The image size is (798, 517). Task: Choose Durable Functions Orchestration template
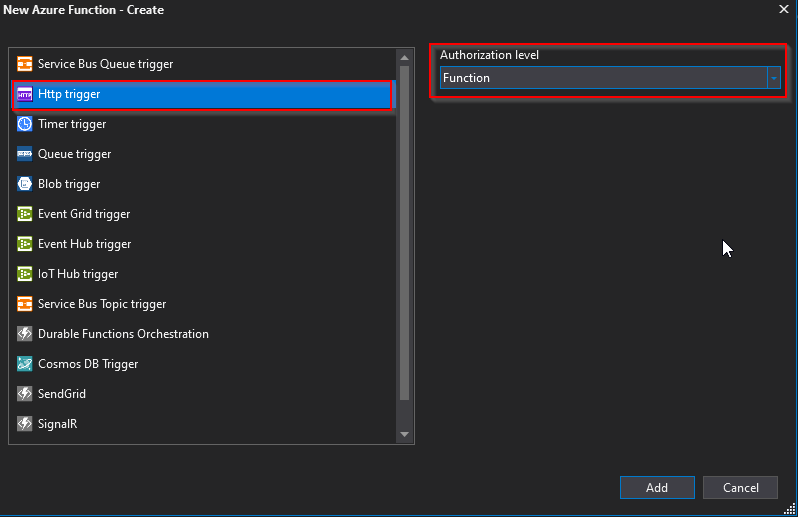click(x=203, y=334)
